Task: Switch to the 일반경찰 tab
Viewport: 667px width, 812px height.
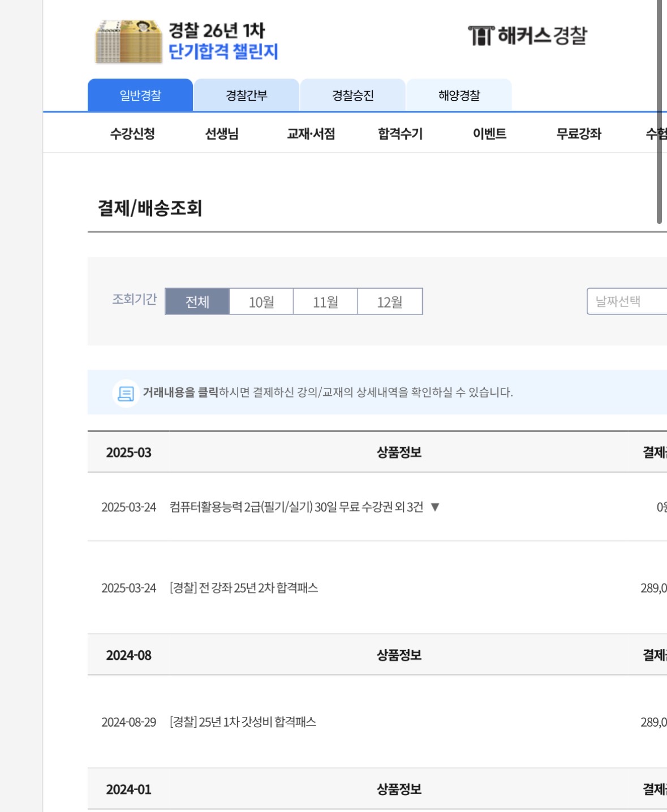Action: click(140, 96)
